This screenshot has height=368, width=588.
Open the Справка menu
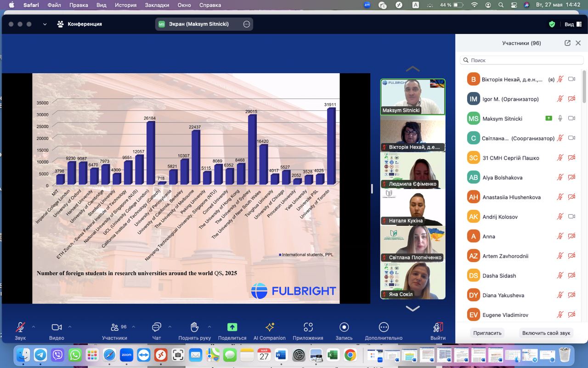pos(210,5)
